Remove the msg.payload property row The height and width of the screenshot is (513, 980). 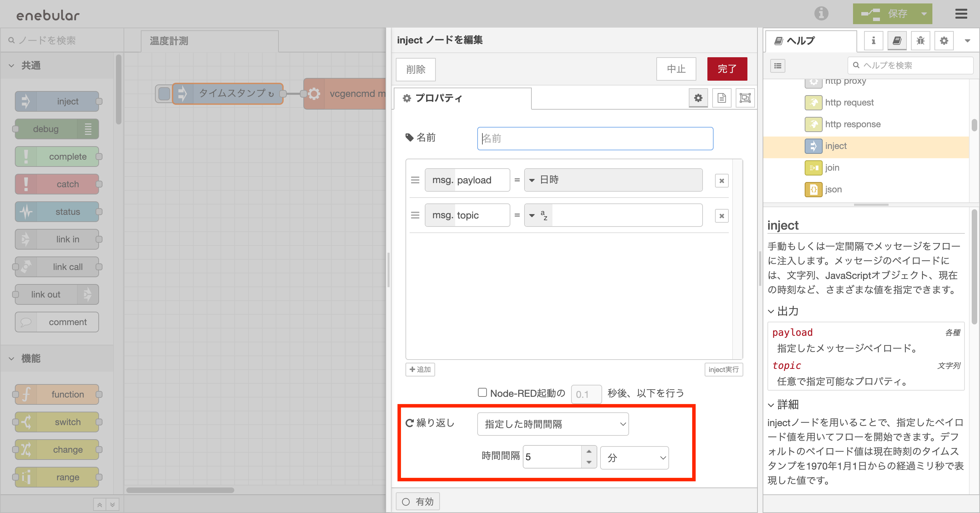(722, 181)
